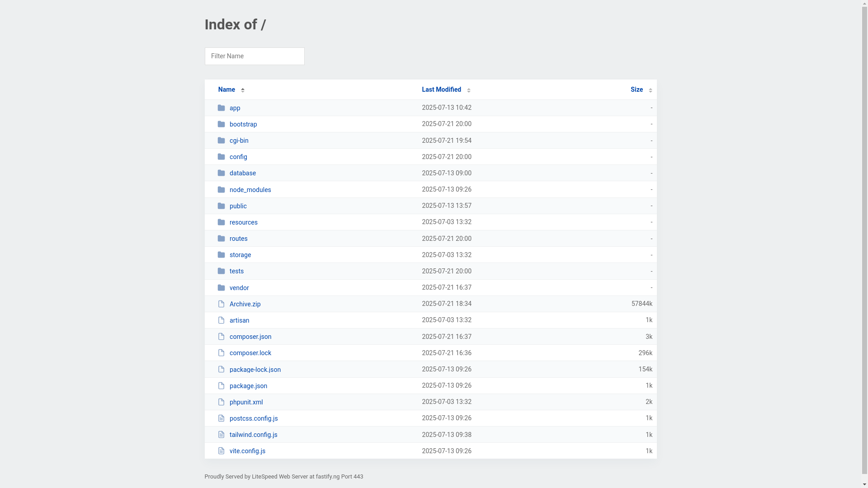The width and height of the screenshot is (868, 488).
Task: Open the artisan file link
Action: (x=239, y=320)
